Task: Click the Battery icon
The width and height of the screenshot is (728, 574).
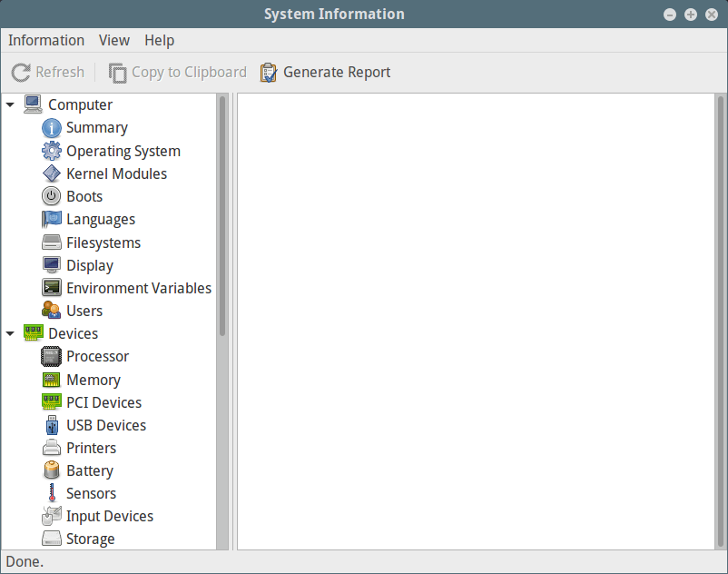Action: pos(51,470)
